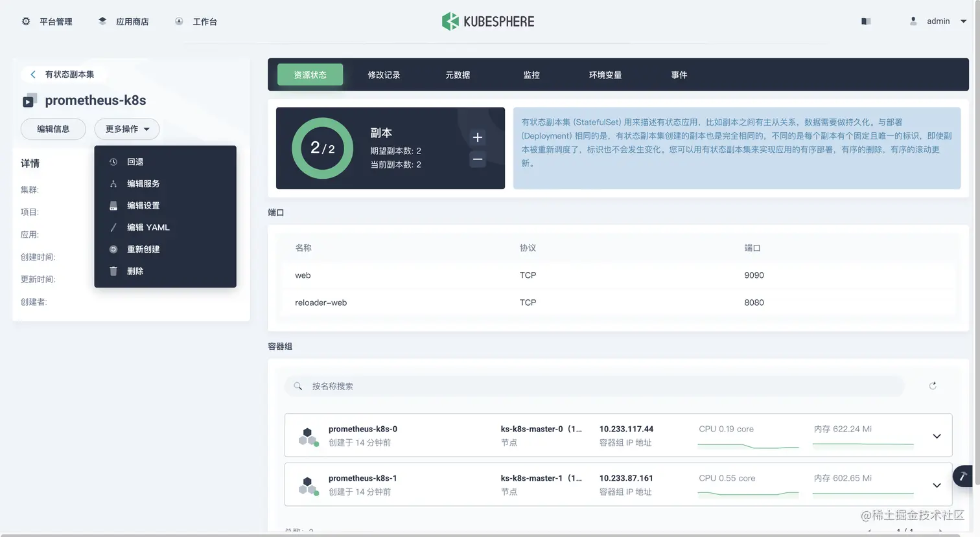The height and width of the screenshot is (537, 980).
Task: Click port value 8080
Action: [754, 303]
